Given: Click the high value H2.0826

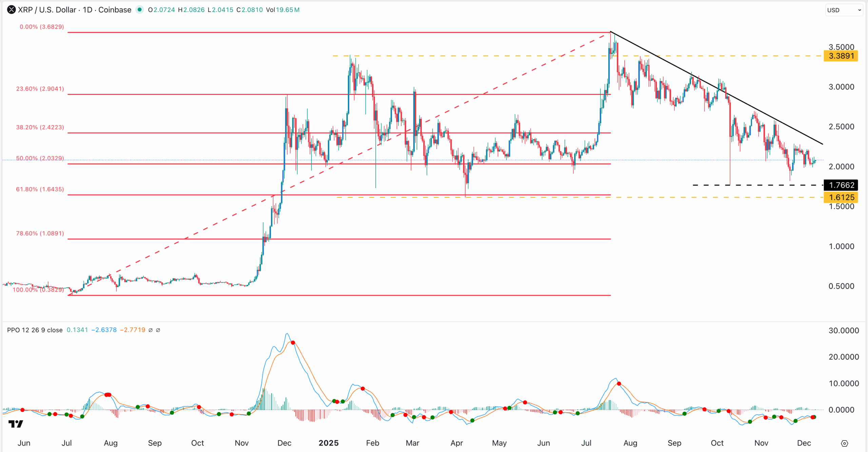Looking at the screenshot, I should tap(191, 10).
